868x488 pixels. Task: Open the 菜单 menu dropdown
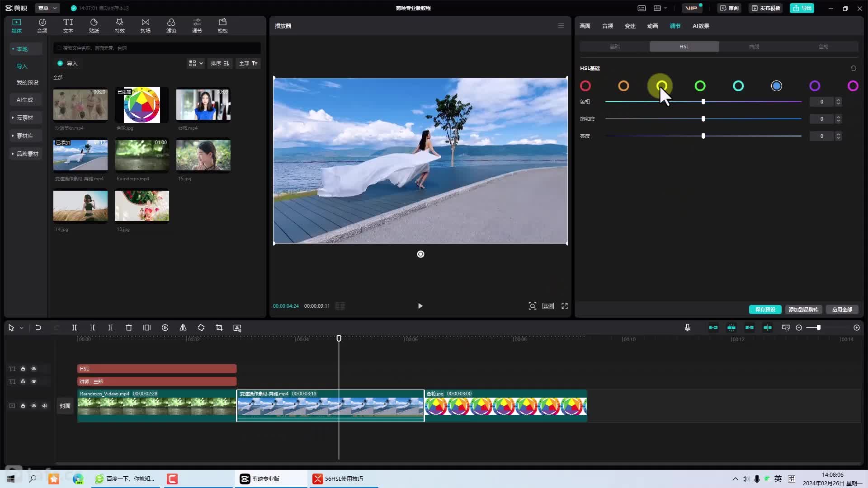point(47,8)
